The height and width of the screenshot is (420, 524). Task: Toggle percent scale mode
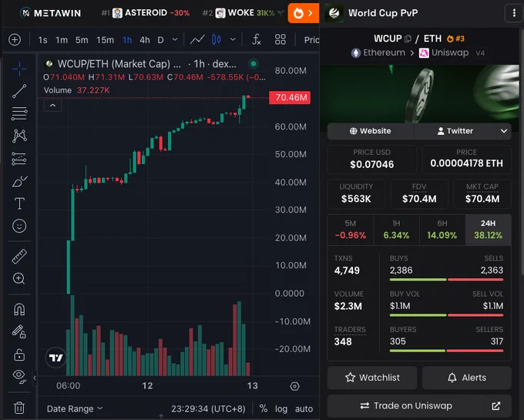coord(264,408)
